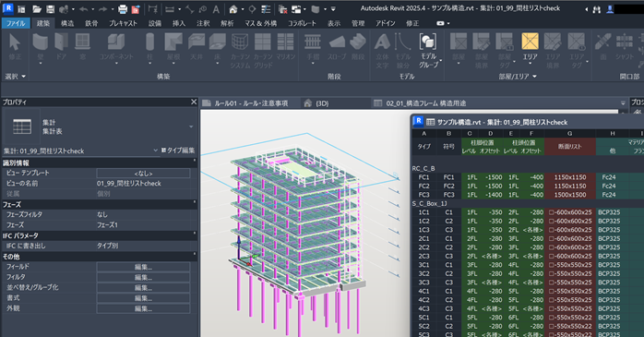Select the Room Separator tool (部屋境界)
The width and height of the screenshot is (644, 337).
pyautogui.click(x=482, y=51)
